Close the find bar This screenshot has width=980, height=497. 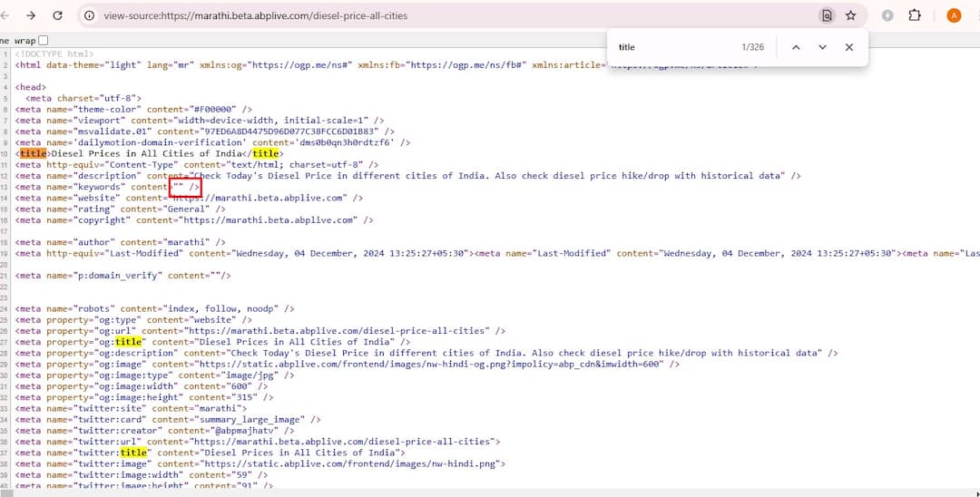pos(848,47)
